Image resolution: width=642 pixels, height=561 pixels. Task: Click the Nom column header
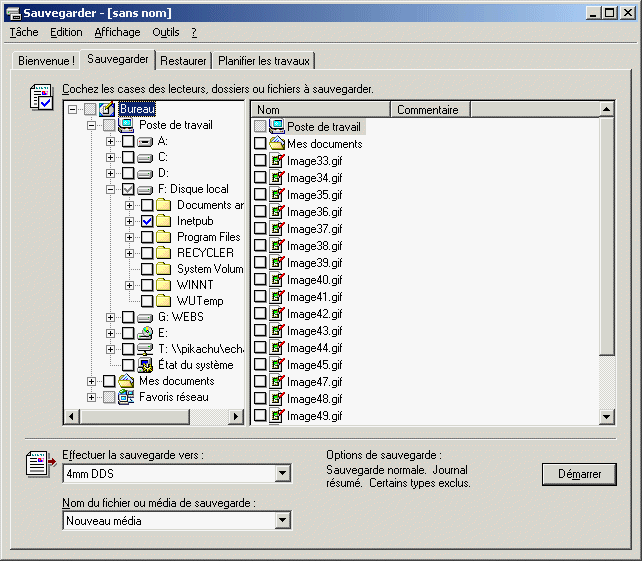tap(320, 110)
